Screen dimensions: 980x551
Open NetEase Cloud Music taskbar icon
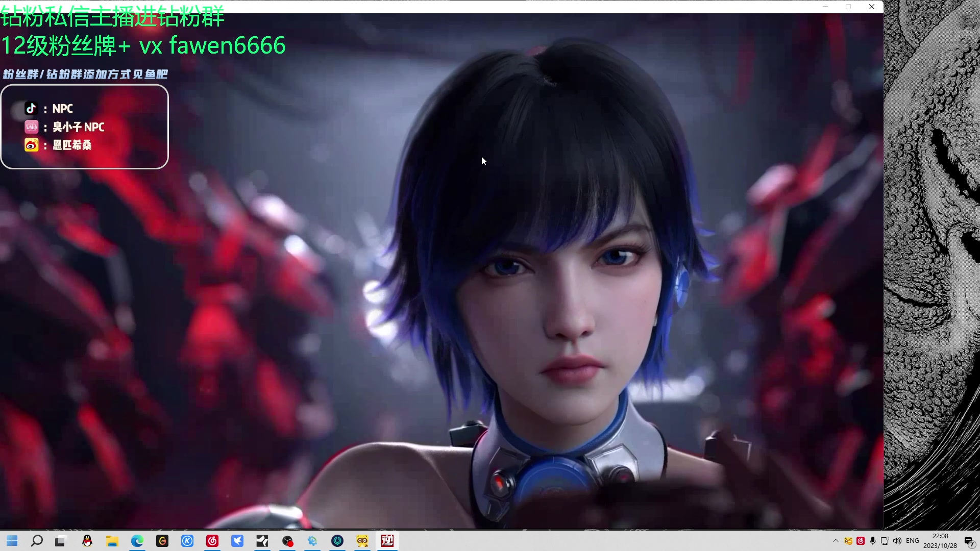(x=212, y=541)
